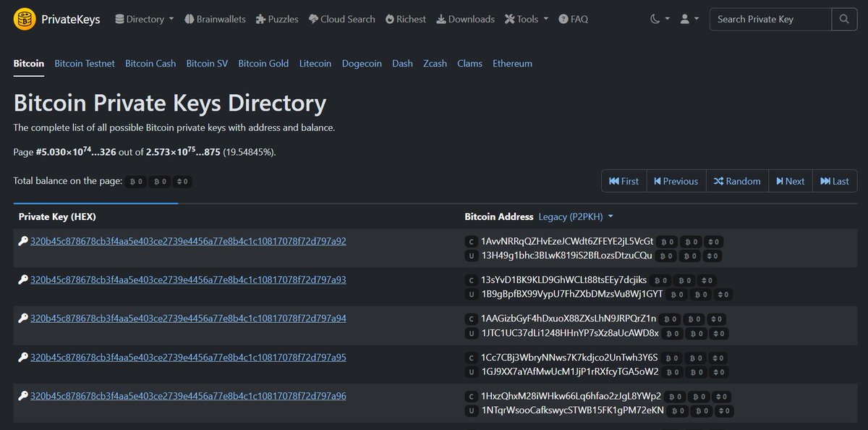
Task: Expand the Tools dropdown menu
Action: pyautogui.click(x=527, y=19)
